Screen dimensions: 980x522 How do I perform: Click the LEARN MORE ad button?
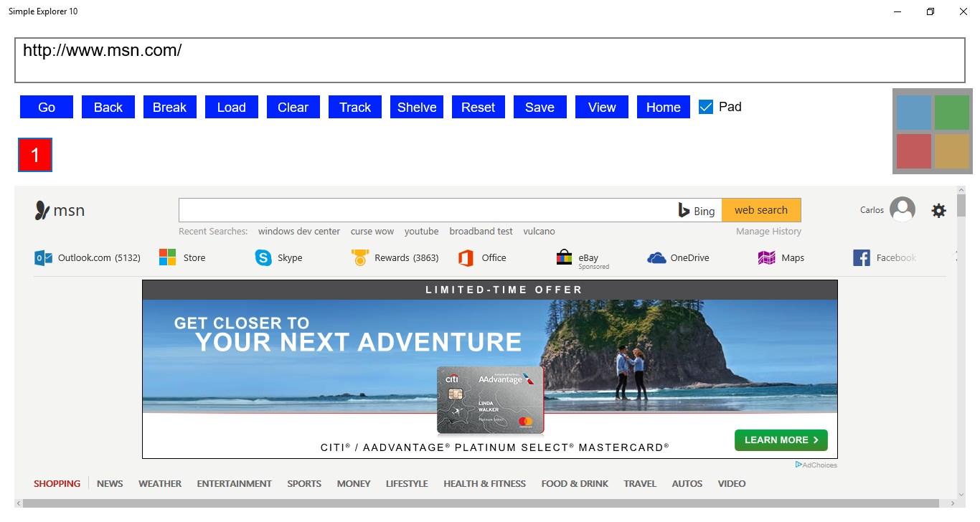(781, 440)
